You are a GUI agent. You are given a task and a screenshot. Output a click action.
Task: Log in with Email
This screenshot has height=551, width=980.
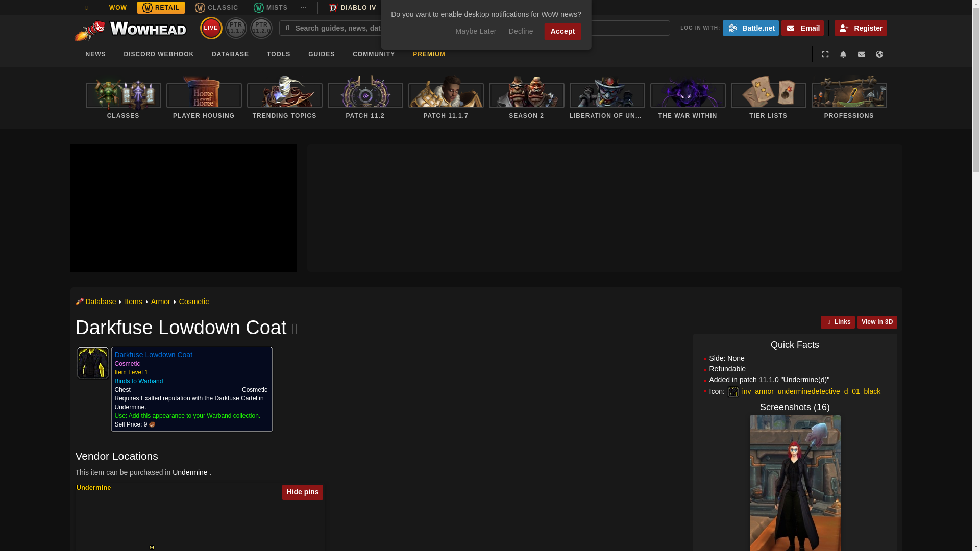[x=802, y=28]
